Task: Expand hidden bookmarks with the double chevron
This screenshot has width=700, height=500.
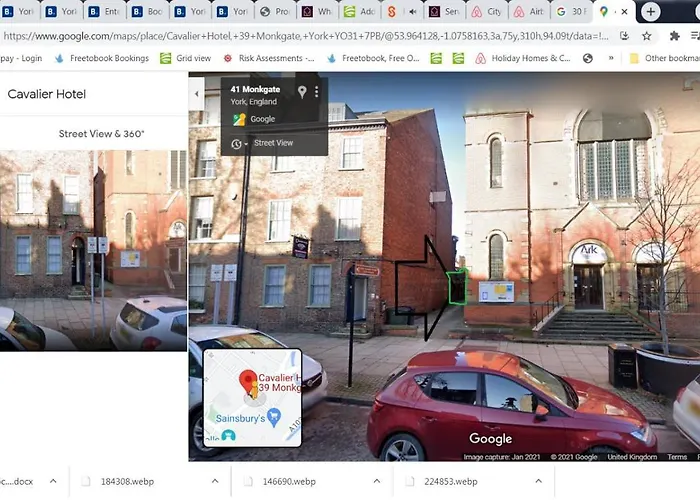Action: click(611, 58)
